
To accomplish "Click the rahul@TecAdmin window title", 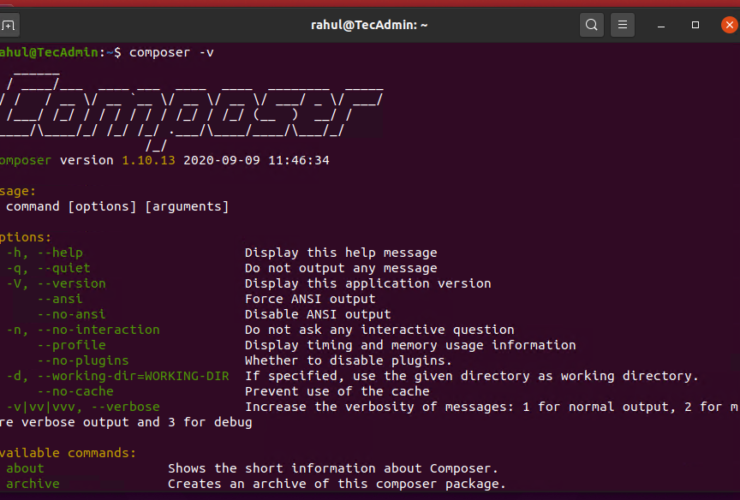I will tap(369, 25).
